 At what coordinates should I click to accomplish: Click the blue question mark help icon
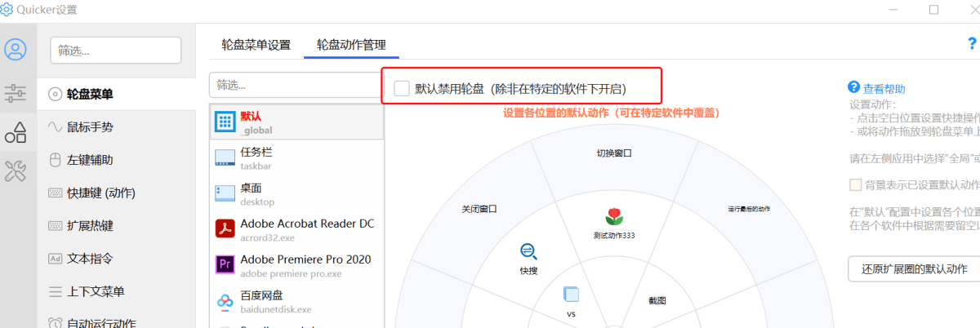click(x=972, y=44)
